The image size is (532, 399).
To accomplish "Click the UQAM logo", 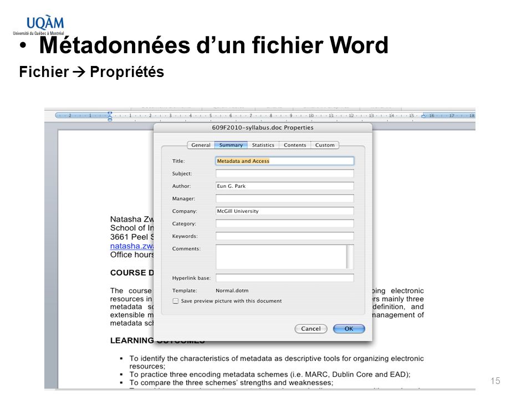I will [39, 25].
